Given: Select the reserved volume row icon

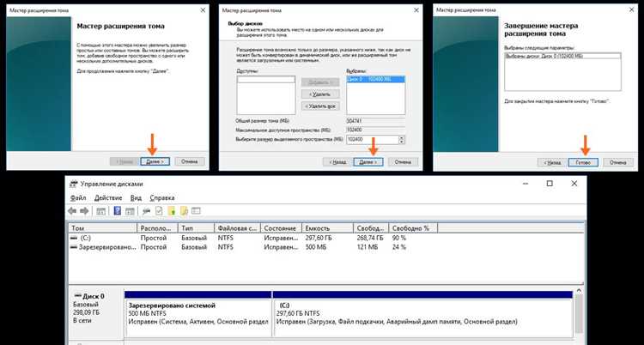Looking at the screenshot, I should [x=74, y=247].
